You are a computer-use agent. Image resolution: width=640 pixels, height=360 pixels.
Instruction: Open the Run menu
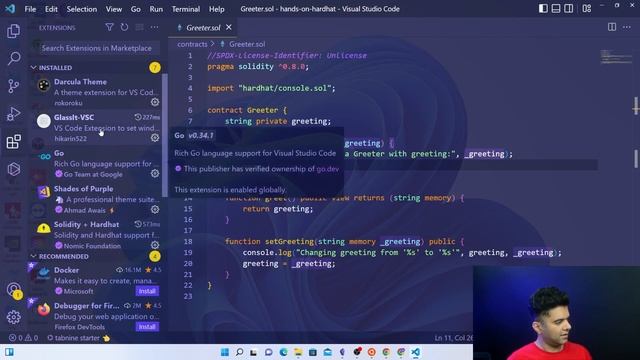pyautogui.click(x=156, y=9)
